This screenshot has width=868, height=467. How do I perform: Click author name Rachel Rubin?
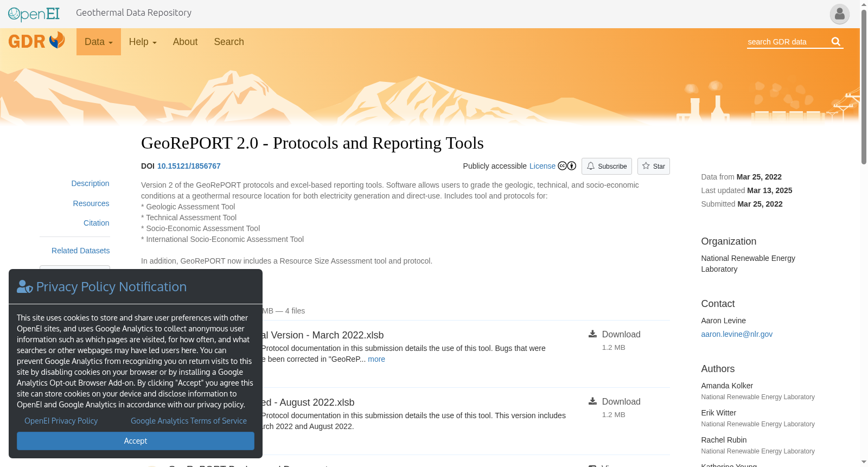(724, 440)
